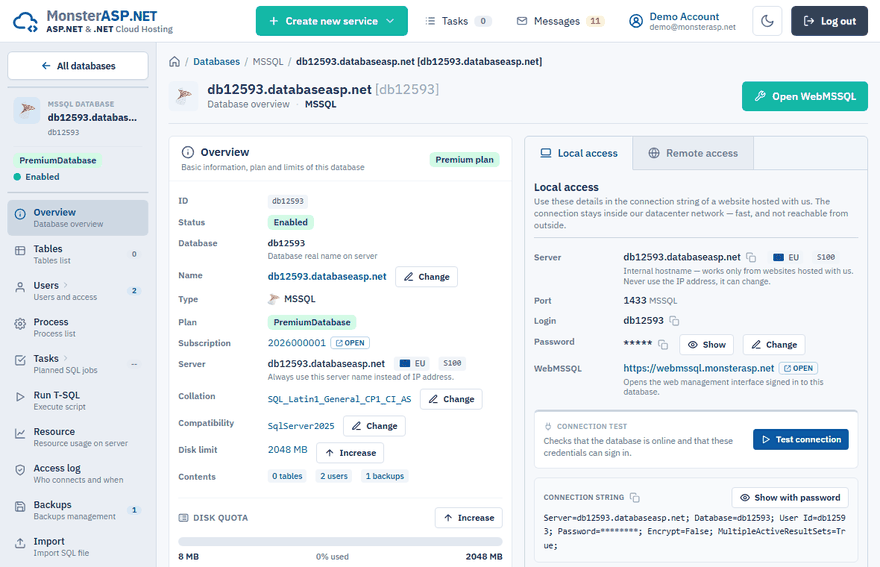Click OPEN badge next to WebMSSQL link
Screen dimensions: 880x567
click(x=798, y=368)
